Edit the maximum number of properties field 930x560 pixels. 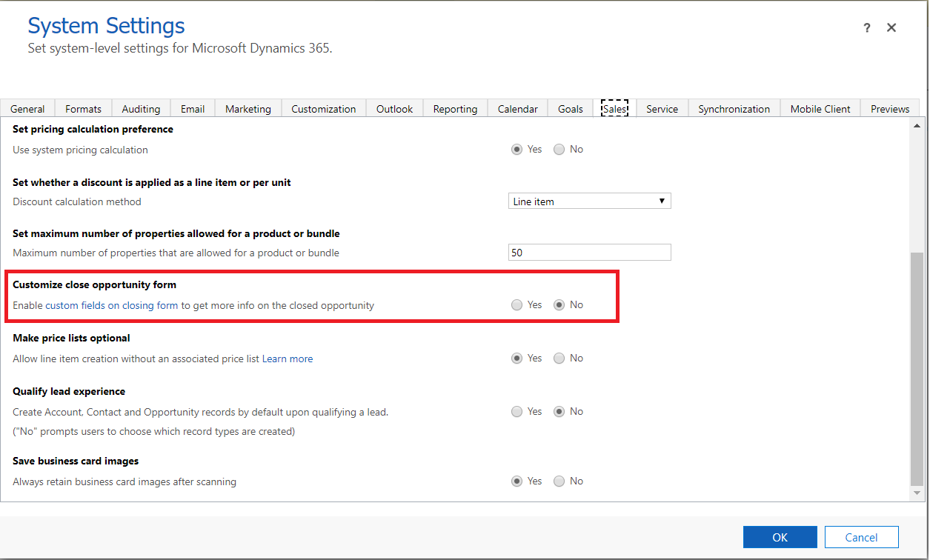click(x=590, y=253)
